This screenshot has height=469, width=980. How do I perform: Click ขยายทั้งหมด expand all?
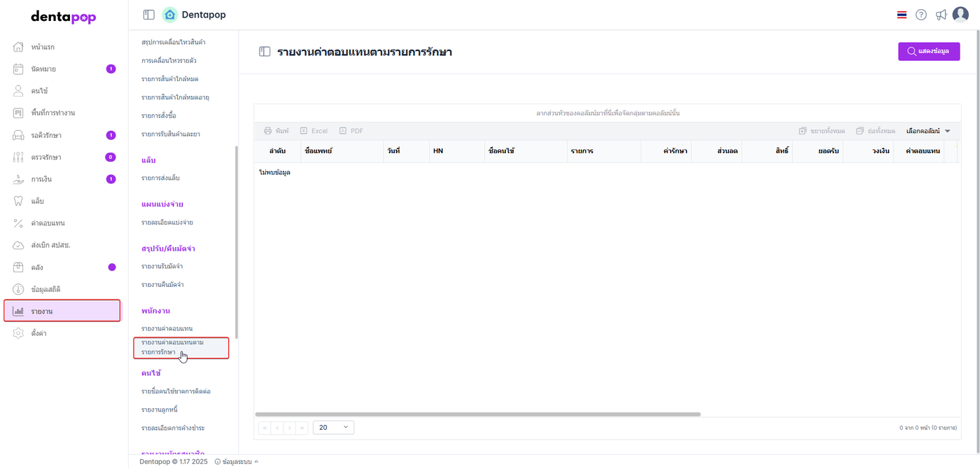[x=822, y=131]
